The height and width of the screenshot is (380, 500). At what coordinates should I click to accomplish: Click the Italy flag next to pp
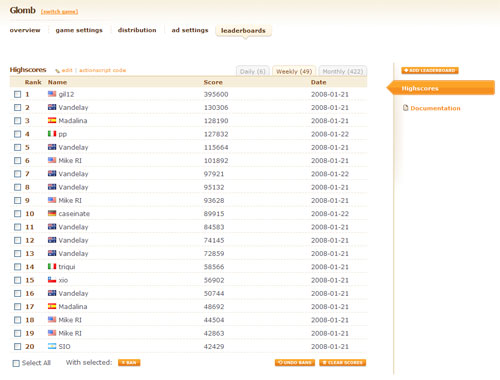(x=52, y=134)
